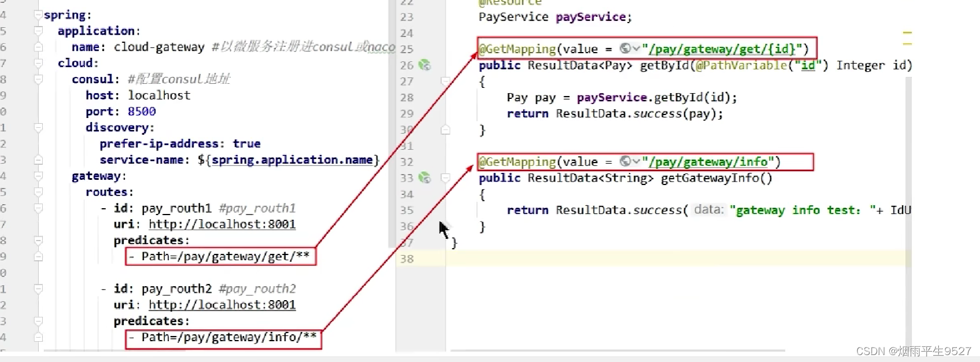Collapse the gateway block fold marker
Image resolution: width=980 pixels, height=362 pixels.
point(38,176)
